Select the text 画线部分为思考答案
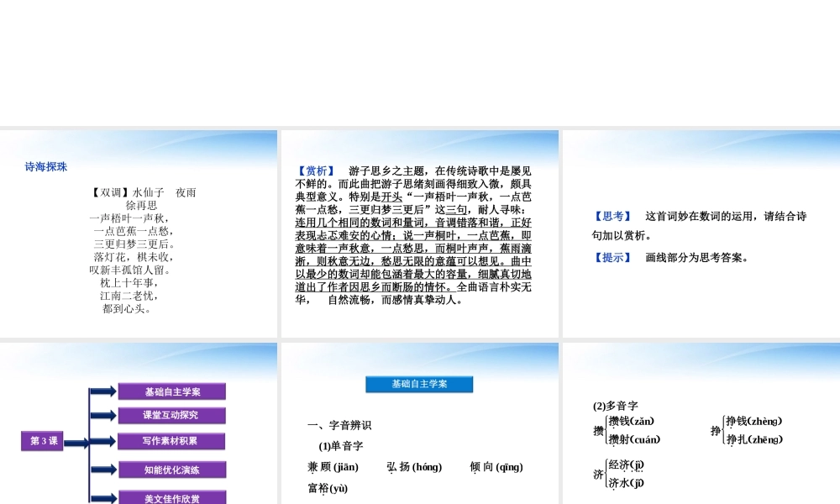The image size is (840, 504). (x=696, y=258)
